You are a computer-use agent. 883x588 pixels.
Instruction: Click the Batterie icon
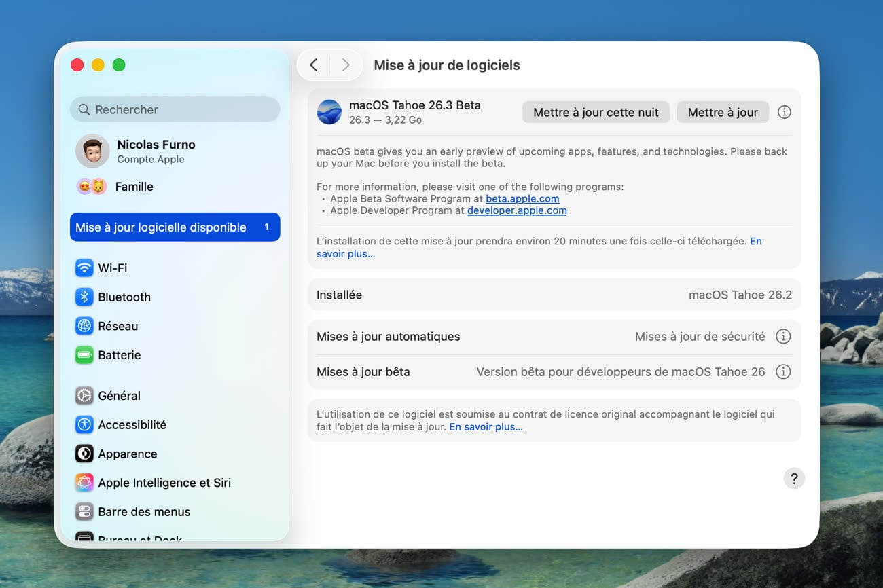[84, 355]
